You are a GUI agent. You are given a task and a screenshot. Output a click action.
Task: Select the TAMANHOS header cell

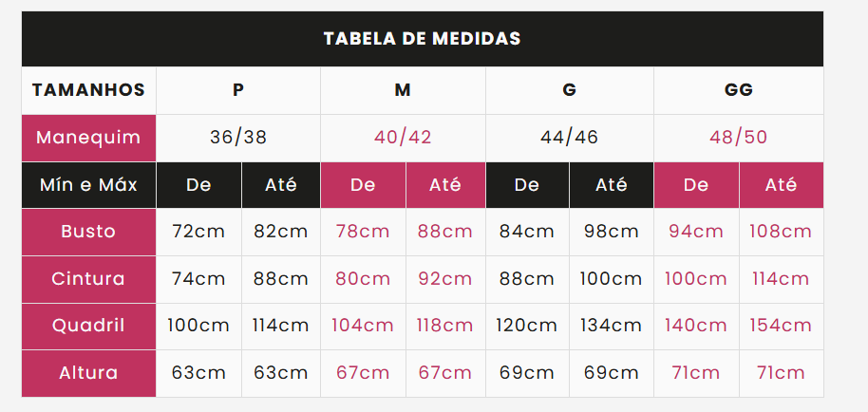tap(88, 90)
